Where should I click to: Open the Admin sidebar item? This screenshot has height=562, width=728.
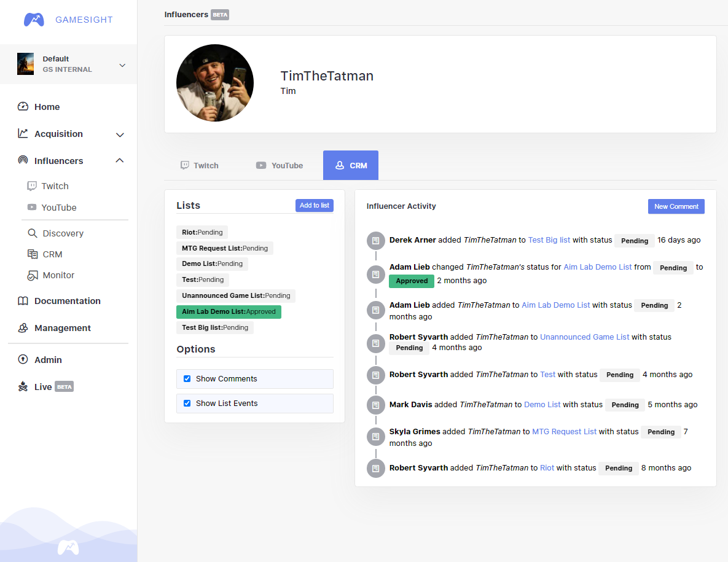[48, 360]
